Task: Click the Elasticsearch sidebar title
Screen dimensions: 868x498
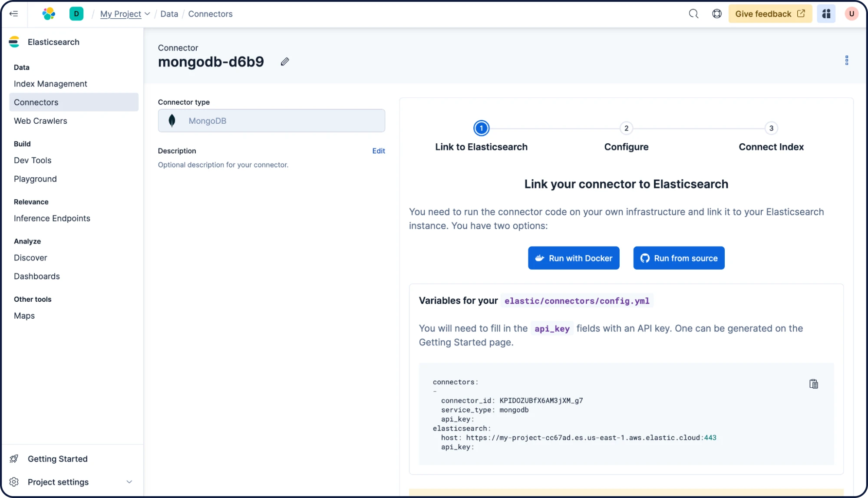Action: pyautogui.click(x=53, y=42)
